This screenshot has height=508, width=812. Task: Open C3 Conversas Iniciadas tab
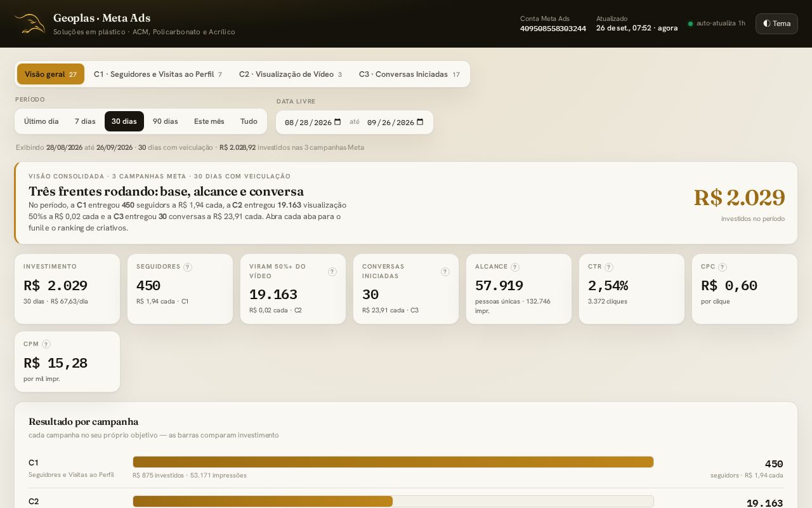pyautogui.click(x=409, y=74)
